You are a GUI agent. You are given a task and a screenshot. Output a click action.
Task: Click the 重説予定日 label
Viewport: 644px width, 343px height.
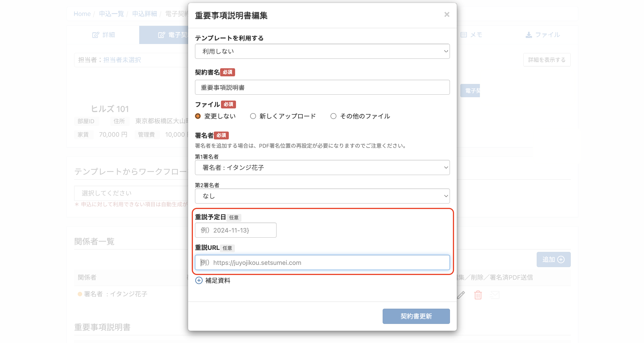pos(210,217)
